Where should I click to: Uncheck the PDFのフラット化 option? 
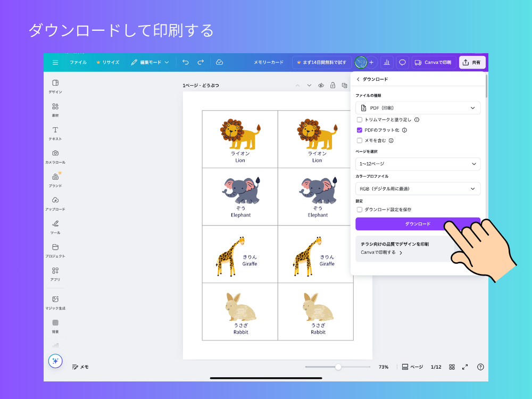coord(360,130)
